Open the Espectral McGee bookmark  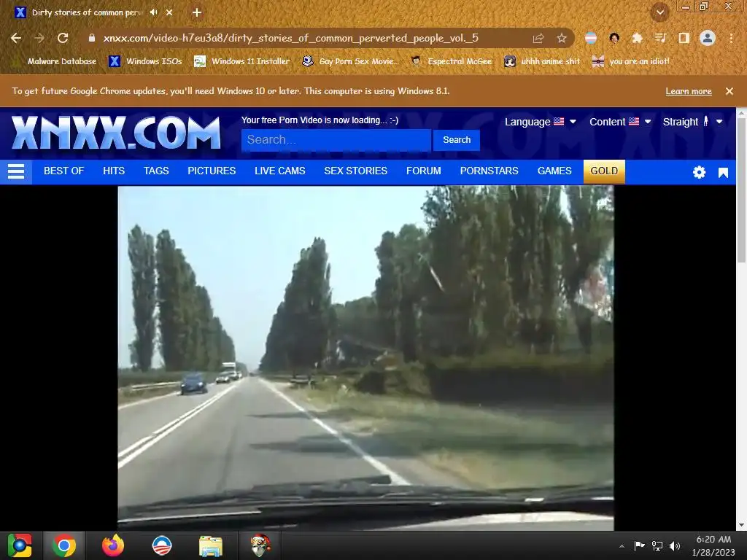tap(451, 61)
